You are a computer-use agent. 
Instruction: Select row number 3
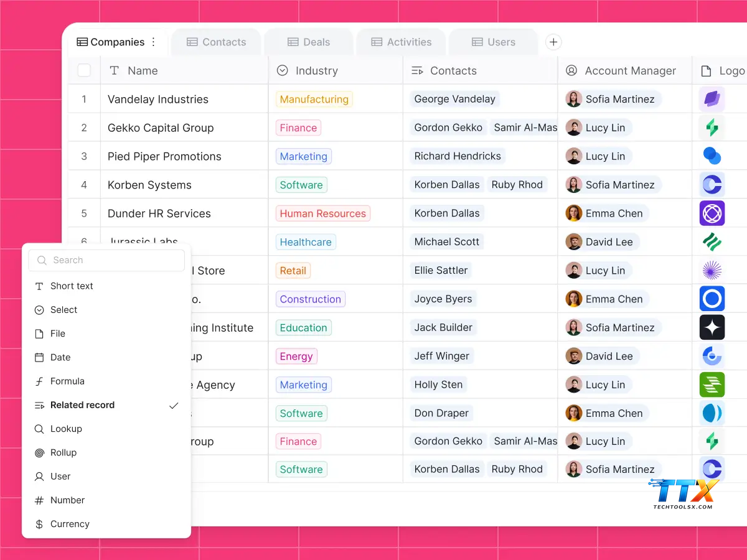84,156
